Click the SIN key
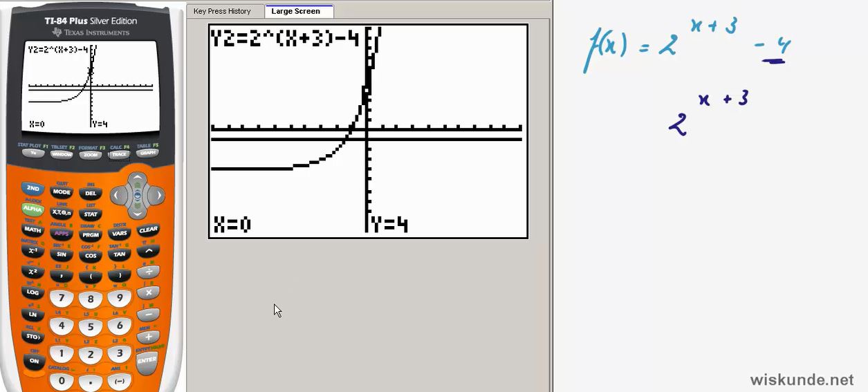The height and width of the screenshot is (392, 868). pyautogui.click(x=62, y=254)
